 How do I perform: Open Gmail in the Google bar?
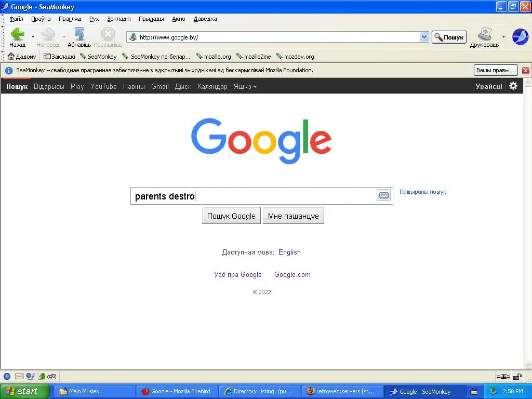point(160,87)
